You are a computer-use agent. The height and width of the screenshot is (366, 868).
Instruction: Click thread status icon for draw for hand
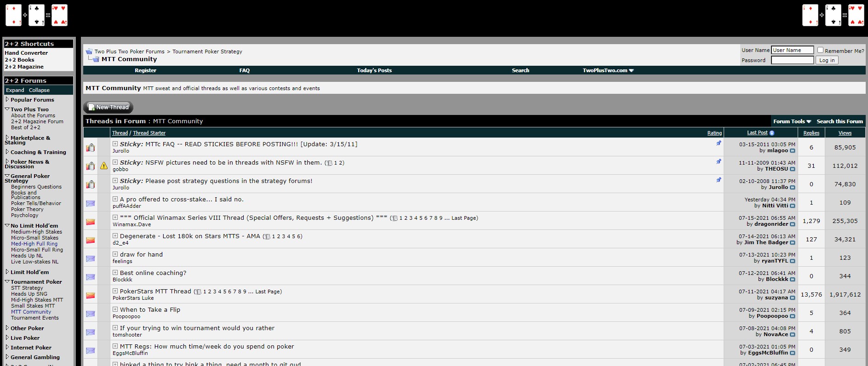point(91,258)
